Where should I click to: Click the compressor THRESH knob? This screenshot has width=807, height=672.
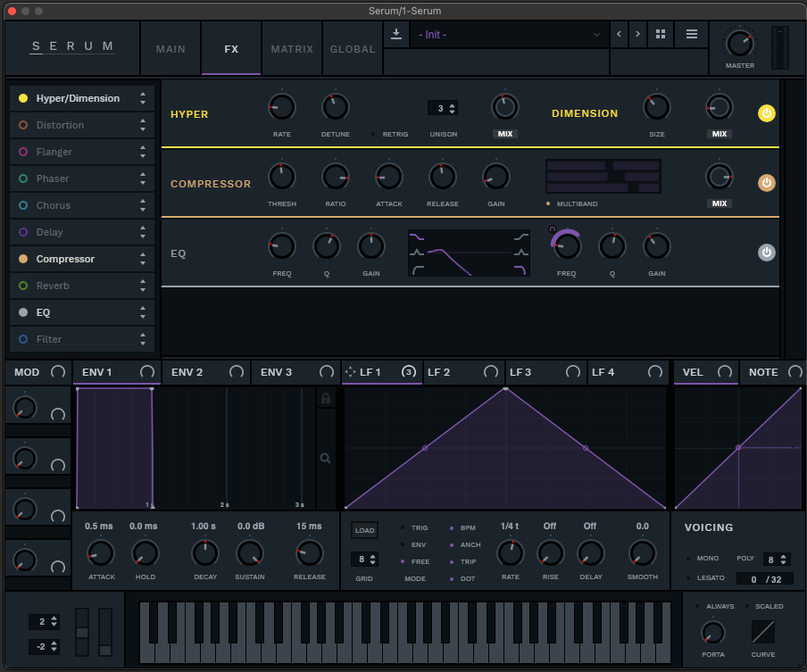coord(282,177)
